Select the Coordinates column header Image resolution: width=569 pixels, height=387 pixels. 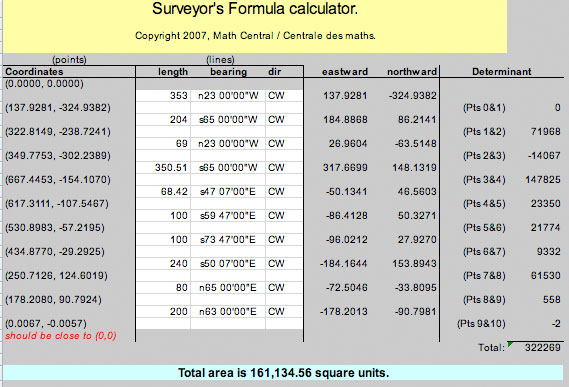tap(34, 72)
